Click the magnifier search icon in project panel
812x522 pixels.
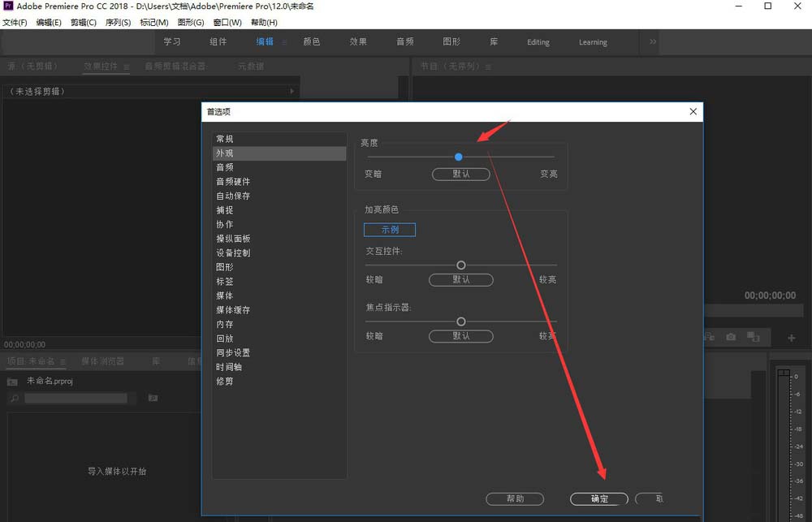[15, 399]
